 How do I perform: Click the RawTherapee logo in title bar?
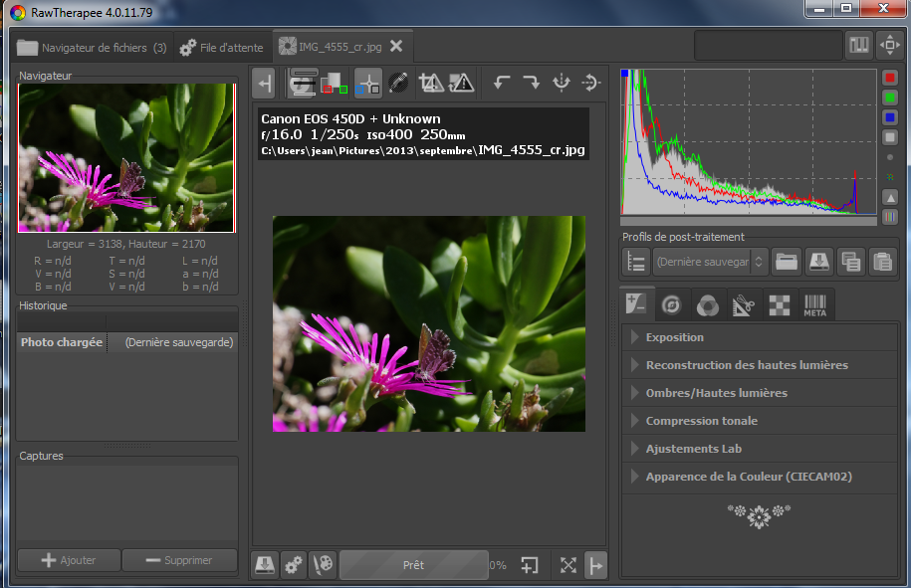coord(18,13)
